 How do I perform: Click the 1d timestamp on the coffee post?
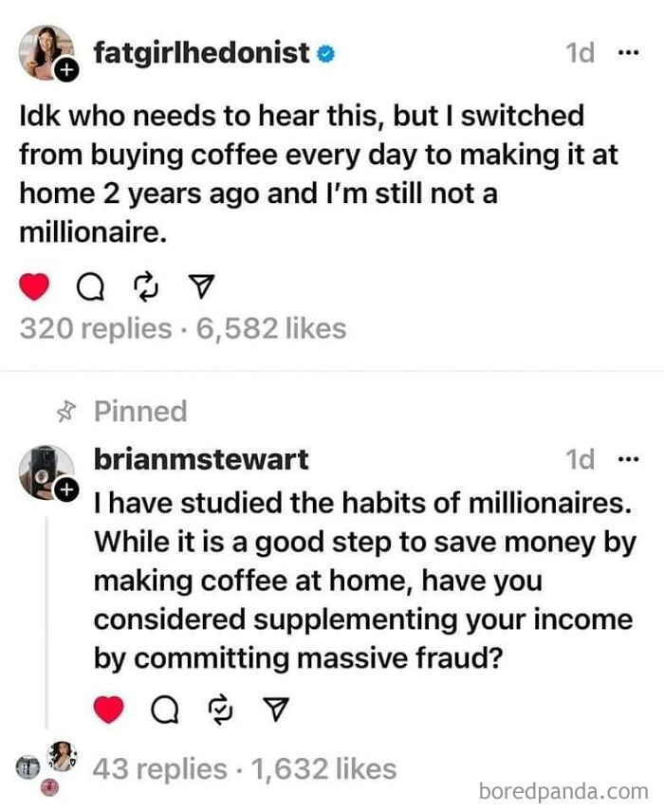click(x=578, y=53)
